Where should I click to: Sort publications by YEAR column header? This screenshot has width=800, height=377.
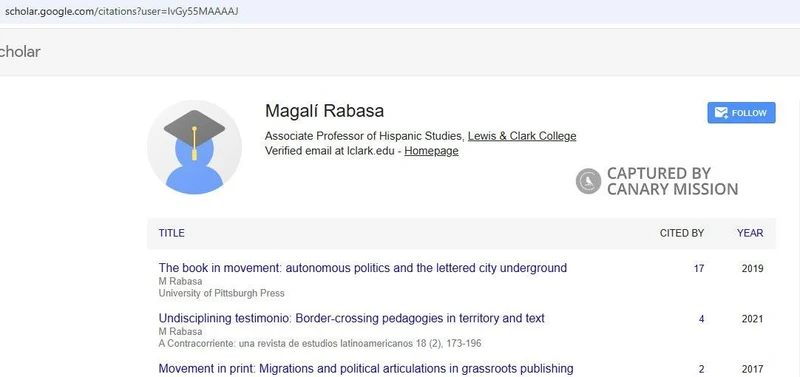(x=750, y=233)
